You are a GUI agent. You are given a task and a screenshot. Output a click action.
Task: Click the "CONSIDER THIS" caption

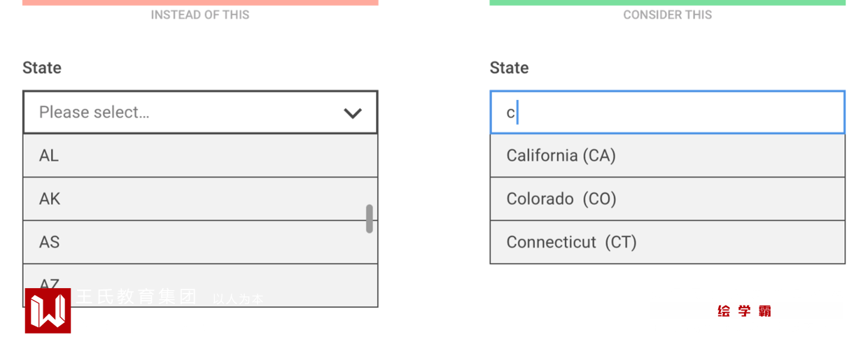[x=667, y=15]
